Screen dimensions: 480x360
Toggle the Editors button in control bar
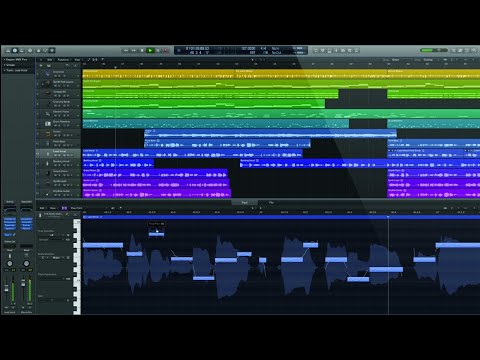[x=52, y=50]
